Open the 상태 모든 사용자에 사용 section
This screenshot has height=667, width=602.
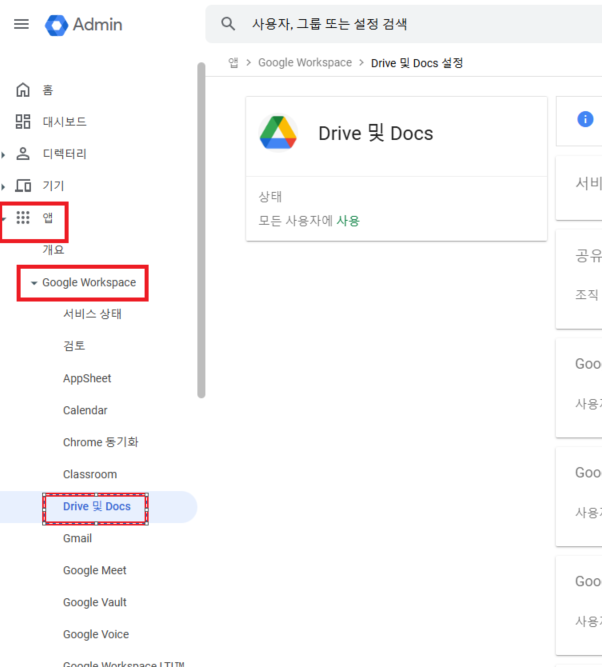tap(397, 209)
